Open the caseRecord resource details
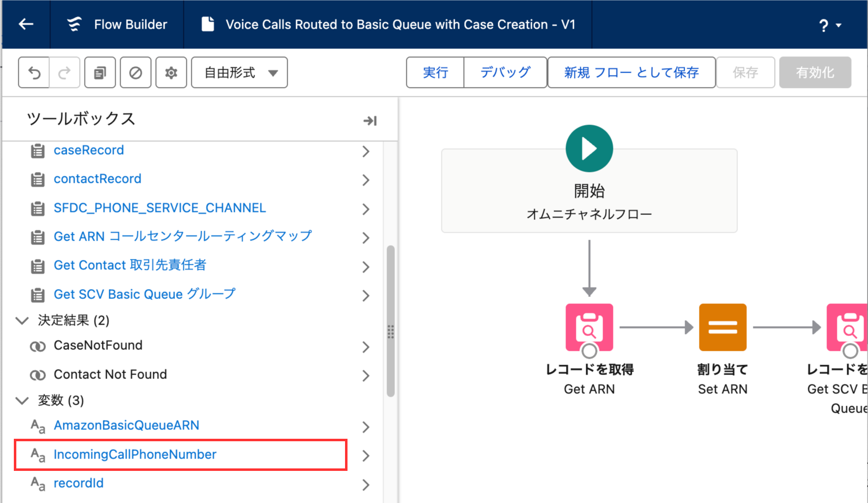Viewport: 868px width, 503px height. coord(88,150)
